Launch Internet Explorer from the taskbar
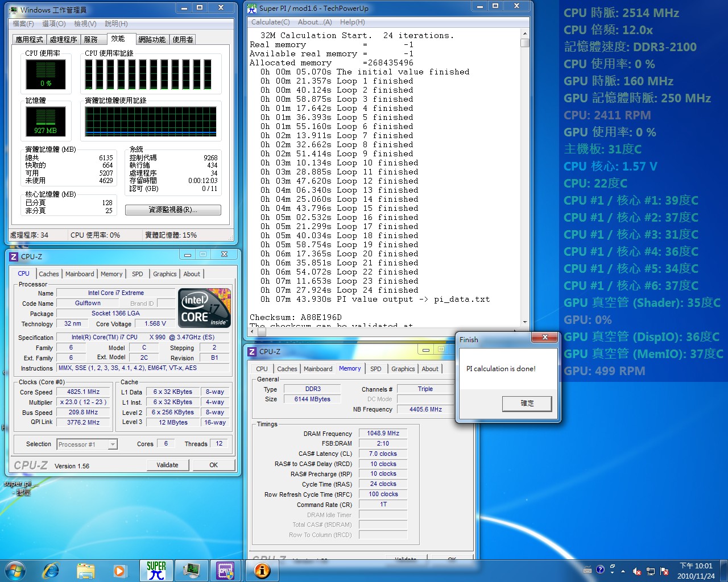Image resolution: width=728 pixels, height=582 pixels. click(x=51, y=570)
